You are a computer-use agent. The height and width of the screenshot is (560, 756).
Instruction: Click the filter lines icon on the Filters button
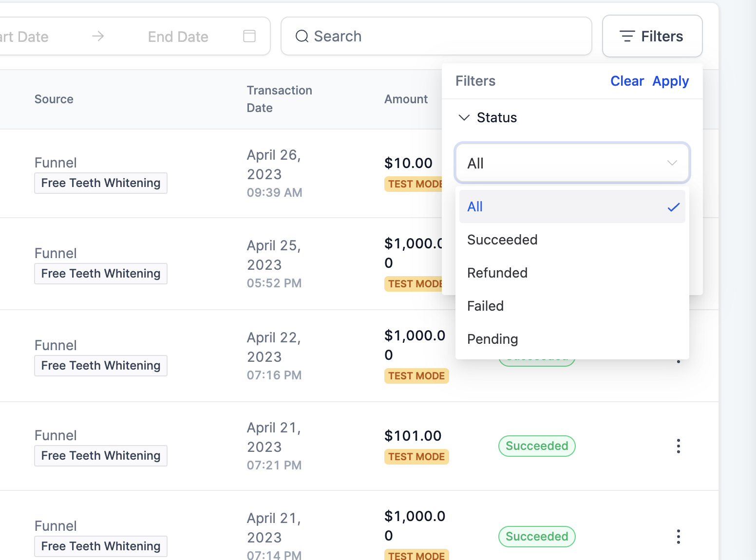click(627, 36)
